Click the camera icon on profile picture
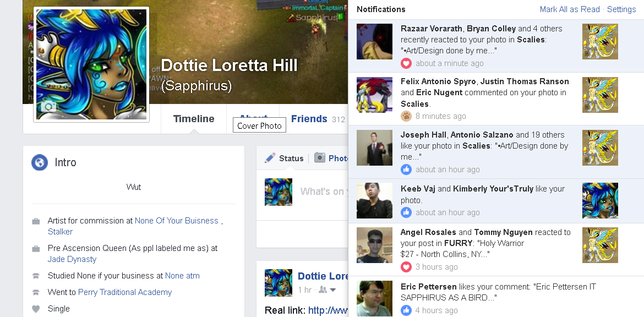Image resolution: width=644 pixels, height=317 pixels. (x=48, y=107)
